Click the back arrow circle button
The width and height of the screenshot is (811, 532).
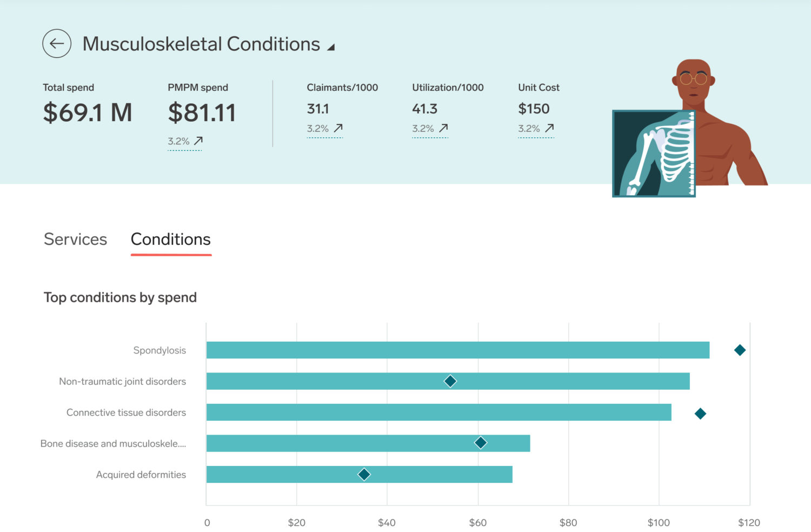57,44
